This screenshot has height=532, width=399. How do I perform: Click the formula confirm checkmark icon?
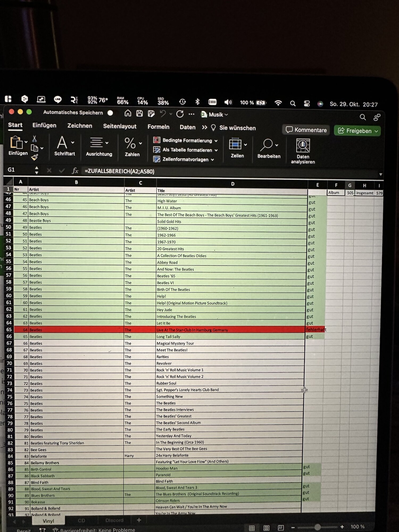click(62, 171)
